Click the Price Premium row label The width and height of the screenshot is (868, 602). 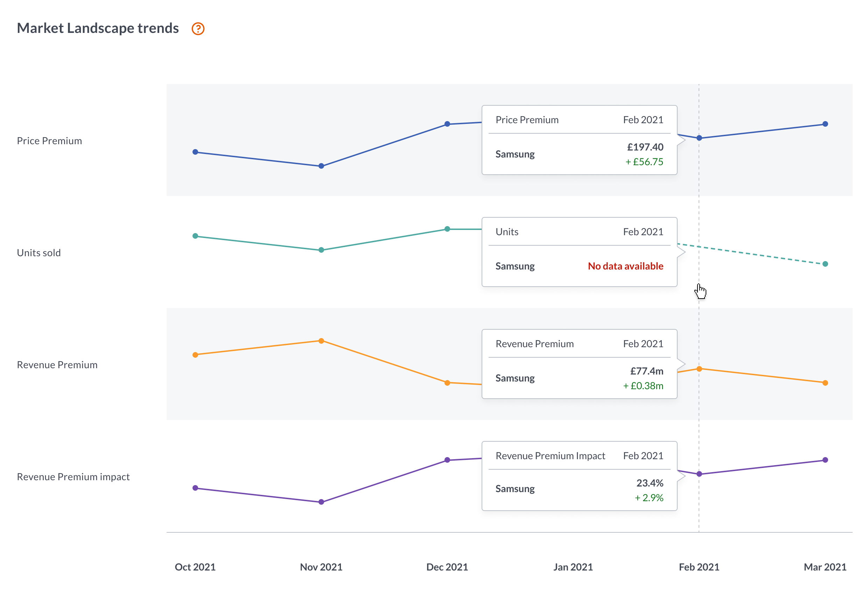point(49,141)
